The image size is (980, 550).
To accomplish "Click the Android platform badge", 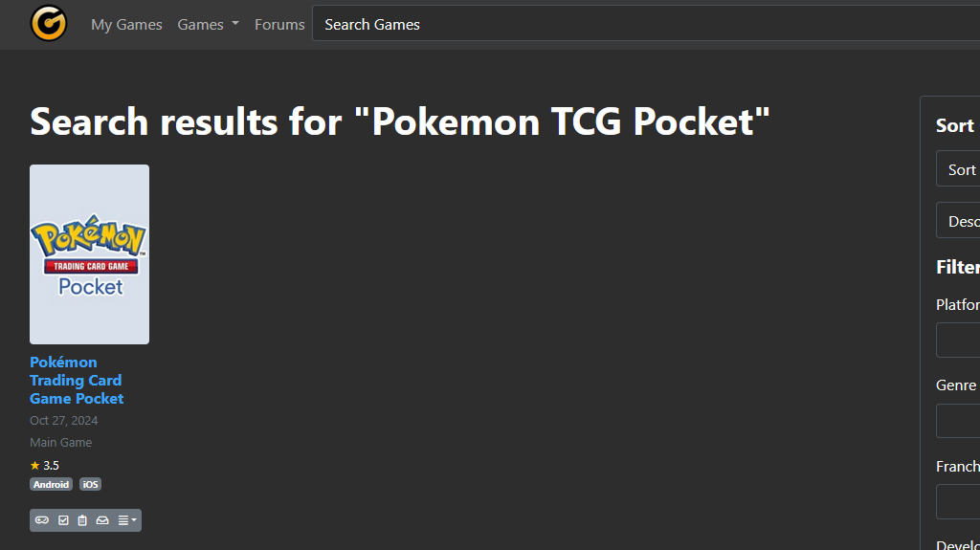I will tap(51, 485).
